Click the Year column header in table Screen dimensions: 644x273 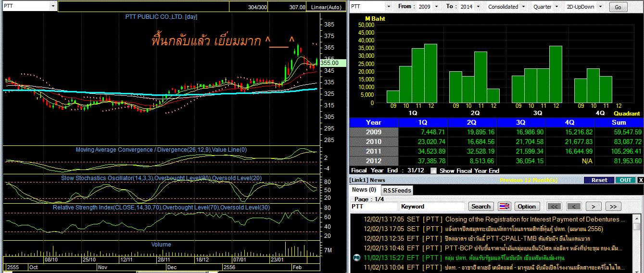click(x=374, y=122)
